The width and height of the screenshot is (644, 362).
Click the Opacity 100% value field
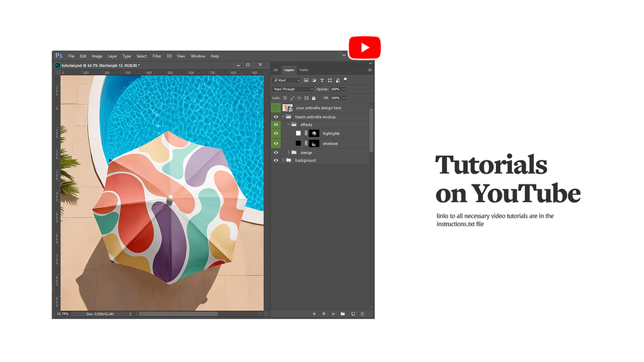click(336, 89)
